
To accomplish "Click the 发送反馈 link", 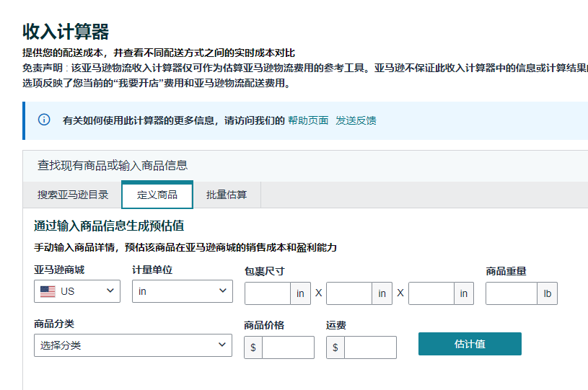I will pos(356,120).
